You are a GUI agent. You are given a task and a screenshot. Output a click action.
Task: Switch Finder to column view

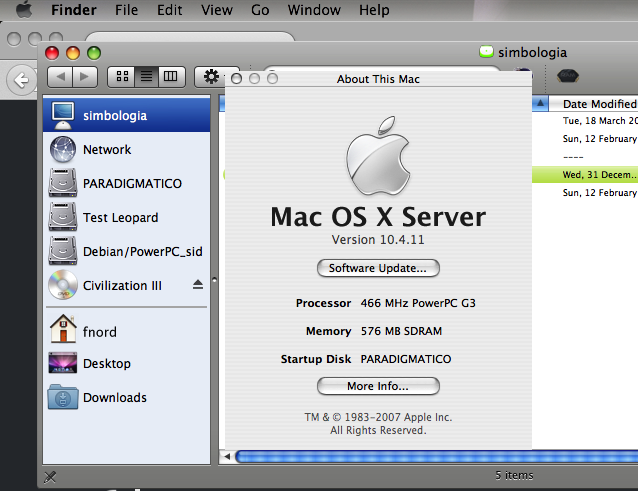pyautogui.click(x=171, y=76)
